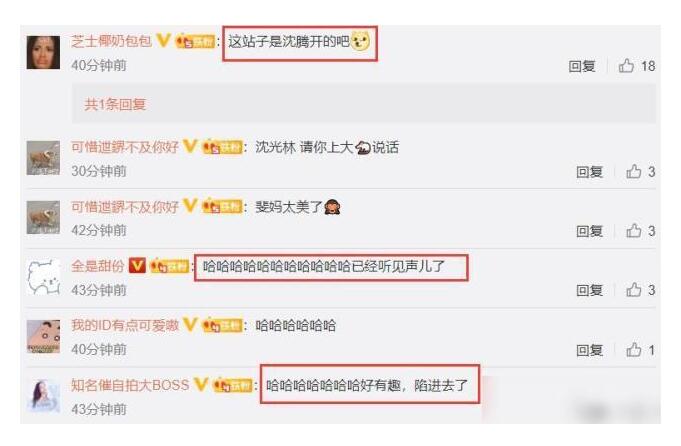
Task: Open 我的ID有点可爱嗷 username link
Action: [125, 325]
